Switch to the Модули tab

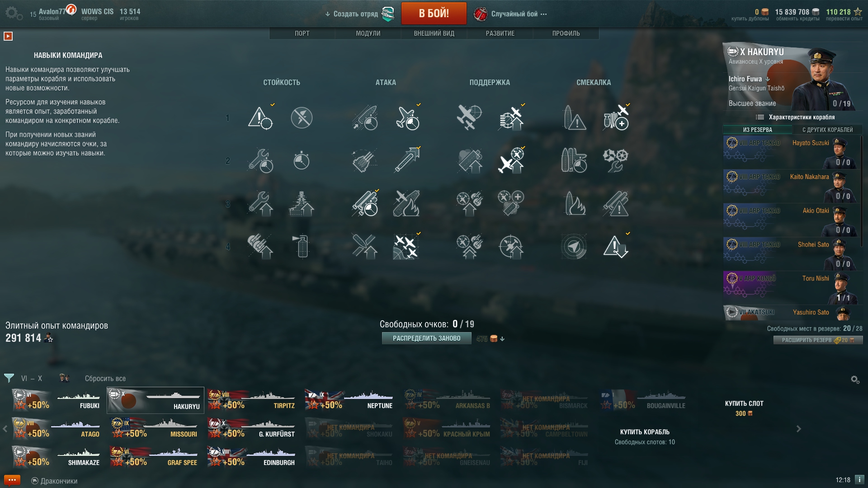368,33
